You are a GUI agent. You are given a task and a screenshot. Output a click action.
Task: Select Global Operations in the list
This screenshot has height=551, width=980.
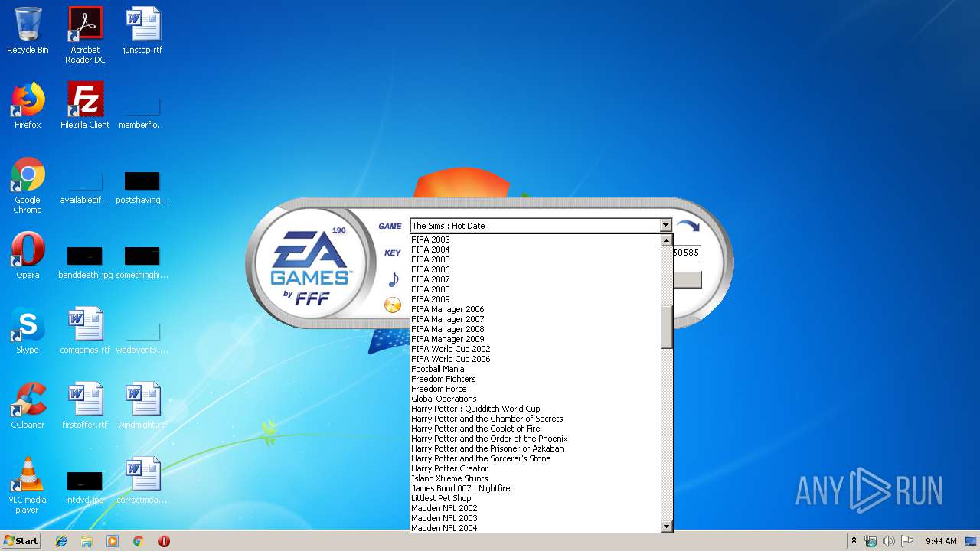[534, 399]
